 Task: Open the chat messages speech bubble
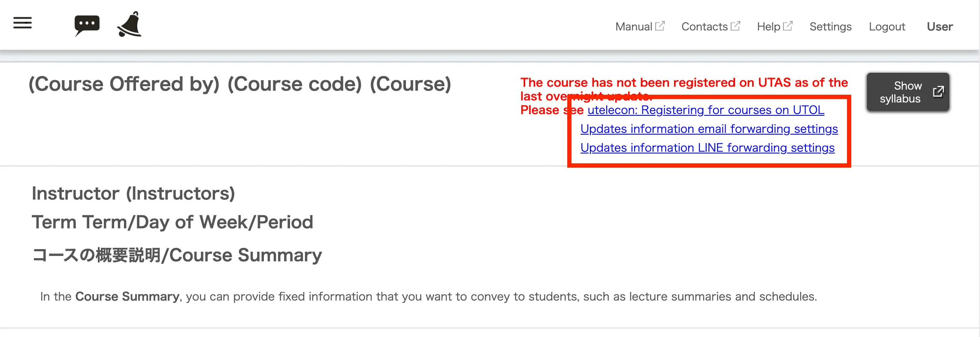tap(87, 25)
